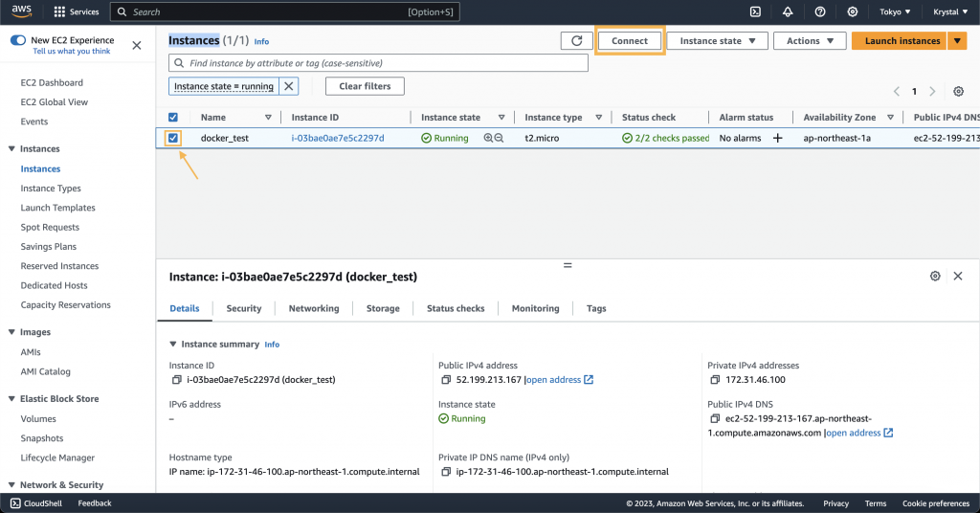Open Krystal account menu
The image size is (980, 513).
tap(950, 11)
